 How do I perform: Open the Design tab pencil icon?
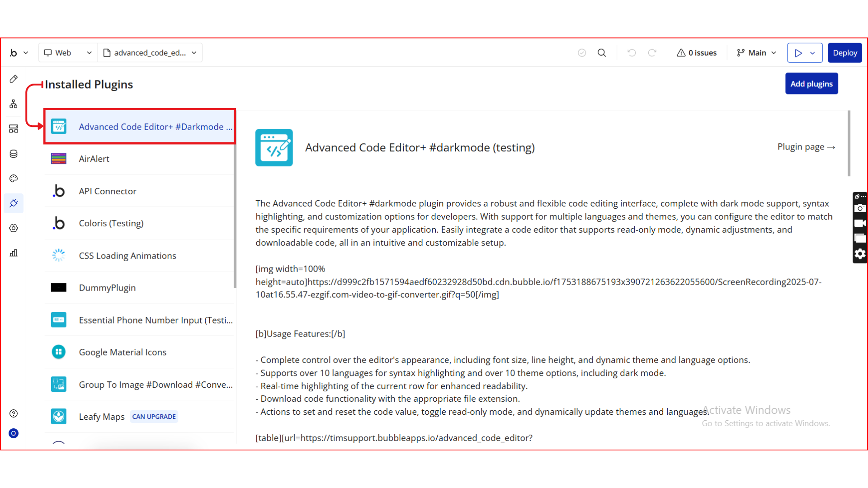point(14,79)
